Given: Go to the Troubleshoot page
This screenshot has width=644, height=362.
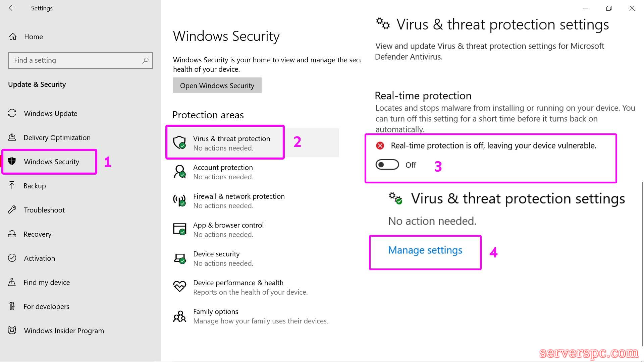Looking at the screenshot, I should 44,210.
